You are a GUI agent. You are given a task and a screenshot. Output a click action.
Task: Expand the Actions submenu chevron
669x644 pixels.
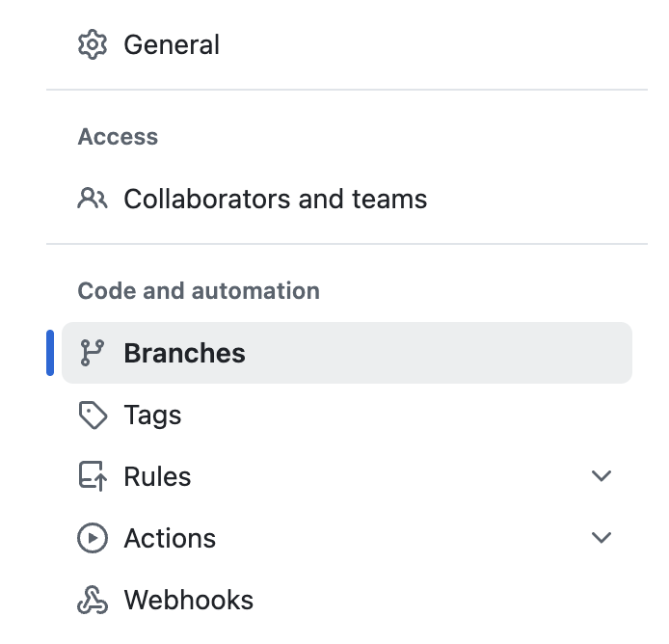coord(602,537)
